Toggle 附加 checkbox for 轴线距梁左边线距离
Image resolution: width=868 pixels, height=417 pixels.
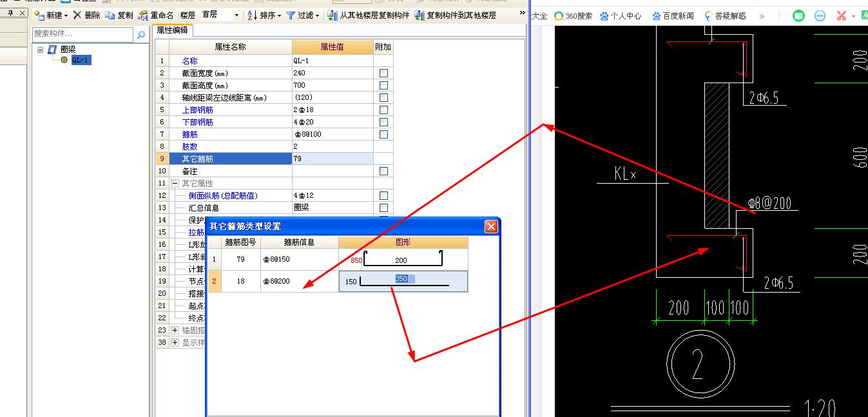(x=383, y=97)
